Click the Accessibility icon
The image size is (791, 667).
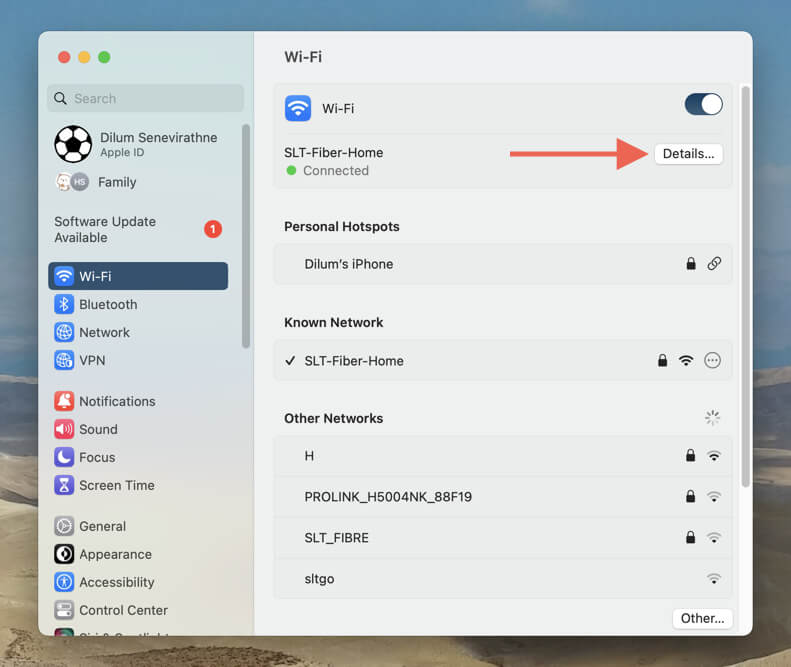click(x=64, y=582)
